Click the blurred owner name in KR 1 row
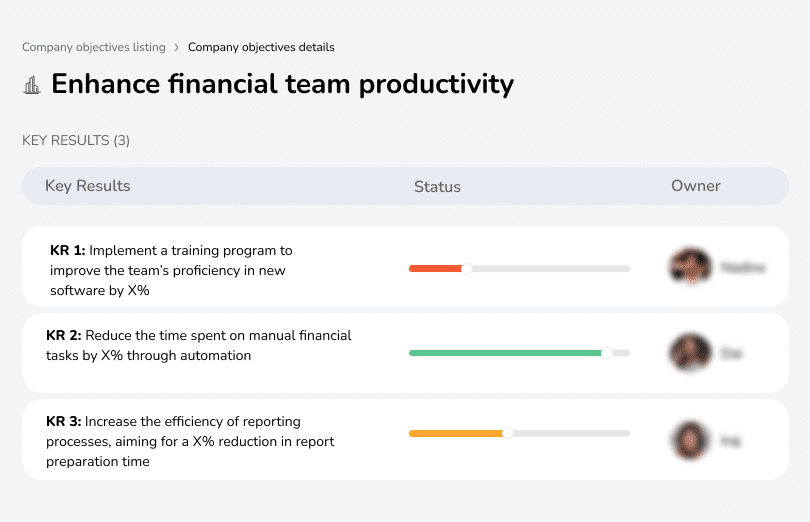This screenshot has height=522, width=810. pos(743,267)
